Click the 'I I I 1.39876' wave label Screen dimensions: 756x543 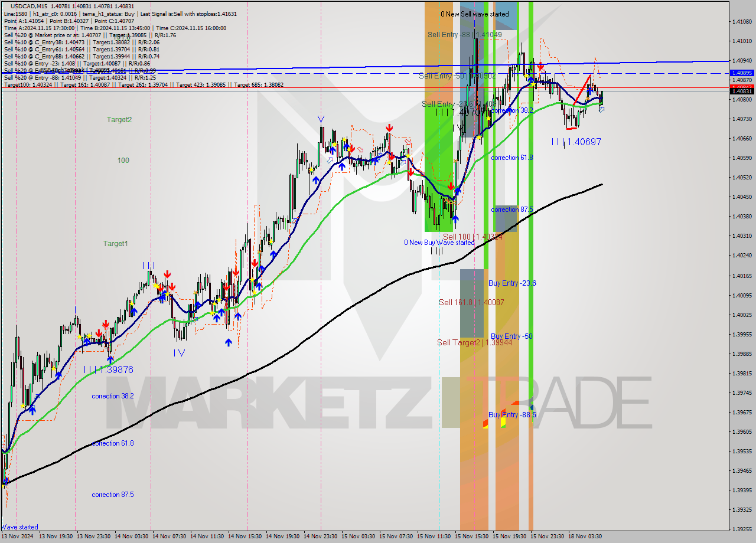click(108, 369)
